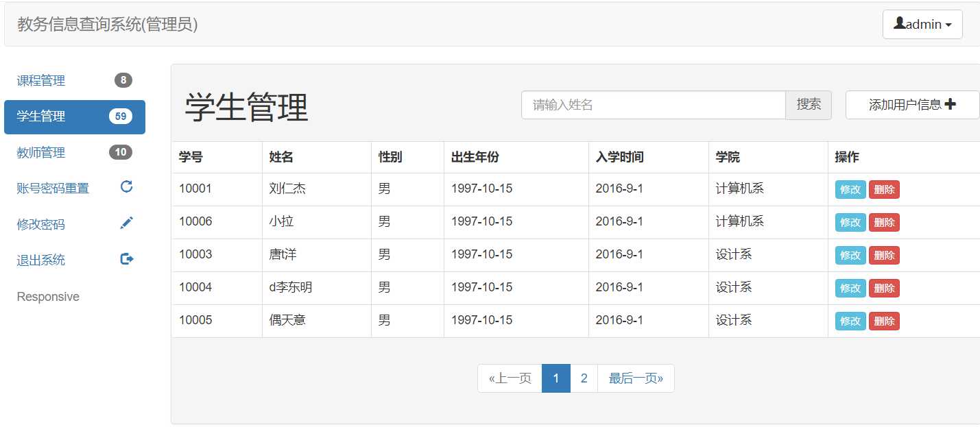Click 删除 for student 偶天意
Screen dimensions: 980x427
coord(883,321)
